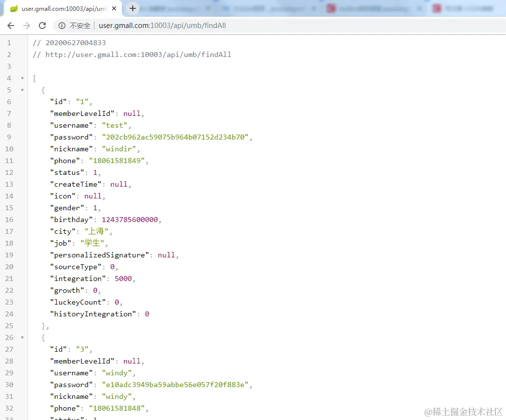
Task: Click the id value "3"
Action: coord(82,349)
